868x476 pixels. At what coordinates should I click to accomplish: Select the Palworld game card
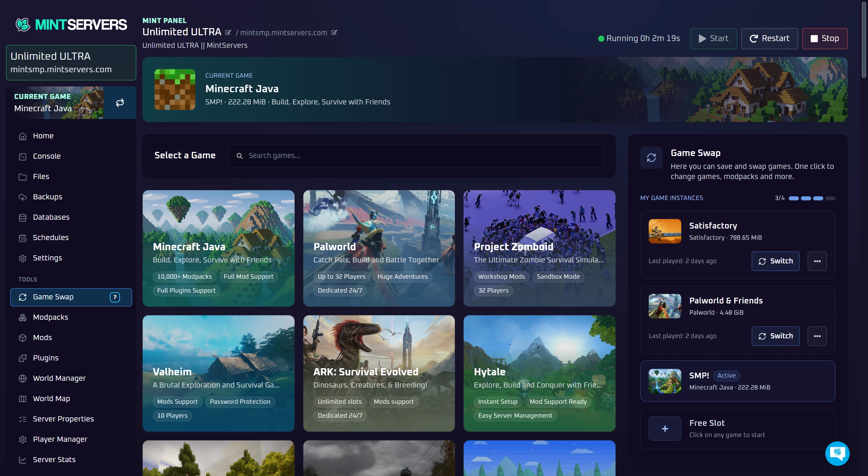[379, 248]
